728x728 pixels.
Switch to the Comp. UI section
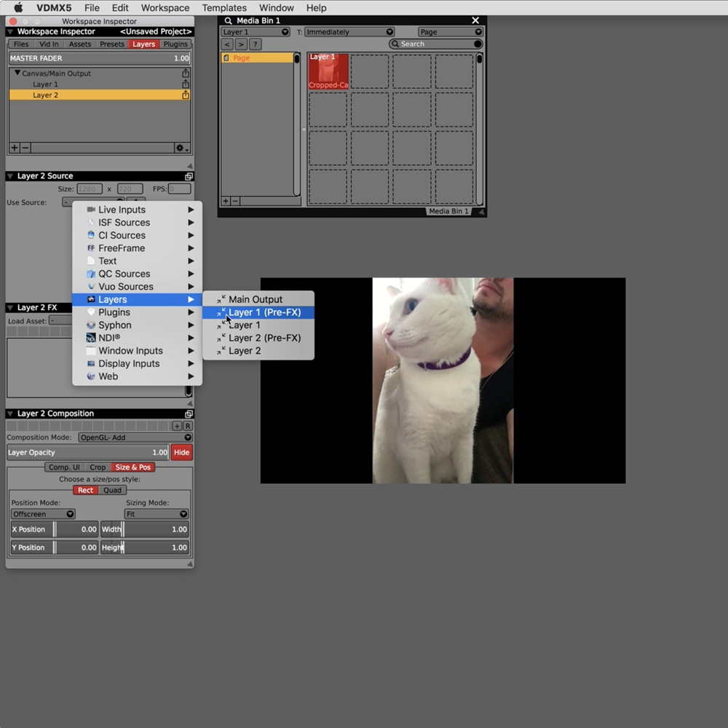64,467
